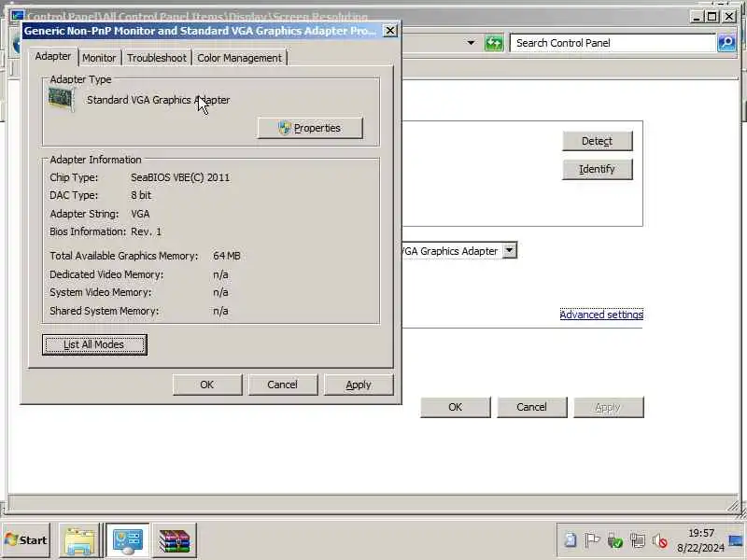Click the graphics adapter card icon

[61, 100]
